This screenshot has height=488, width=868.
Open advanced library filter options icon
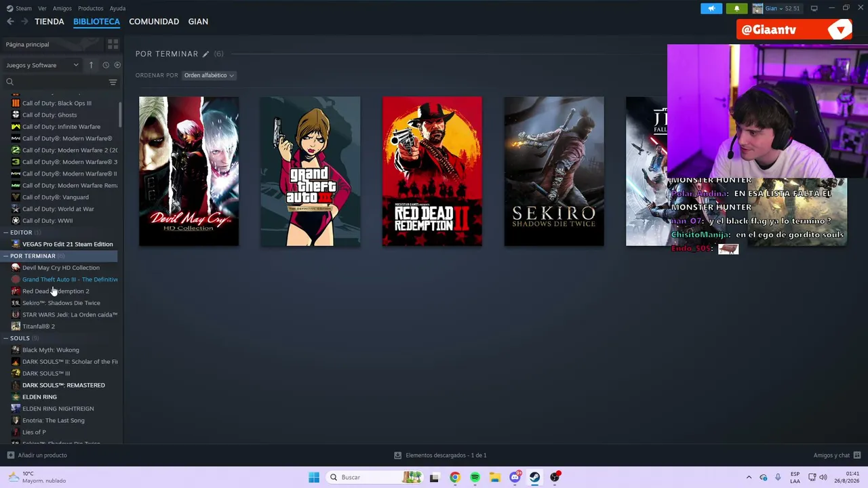click(x=113, y=82)
